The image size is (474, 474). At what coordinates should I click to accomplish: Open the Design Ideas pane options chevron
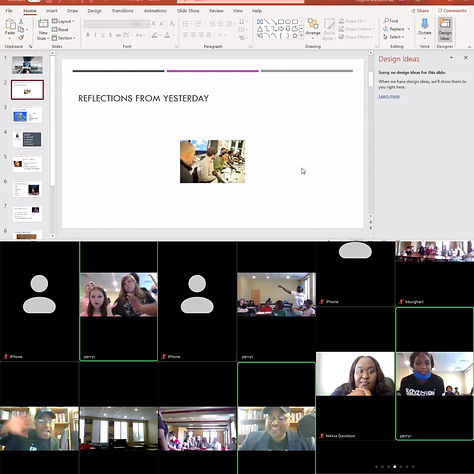click(x=451, y=58)
